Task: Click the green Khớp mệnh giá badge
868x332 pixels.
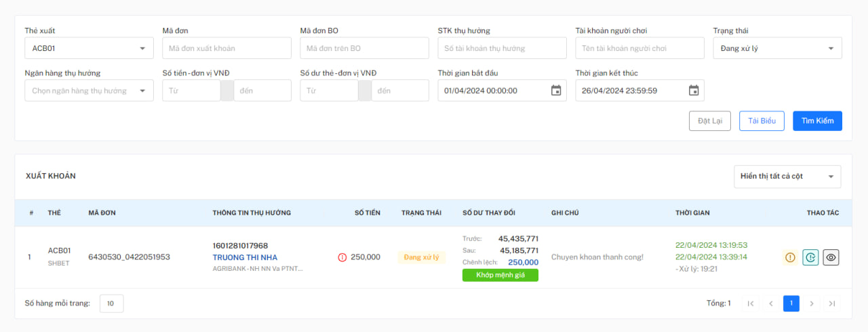Action: coord(500,275)
